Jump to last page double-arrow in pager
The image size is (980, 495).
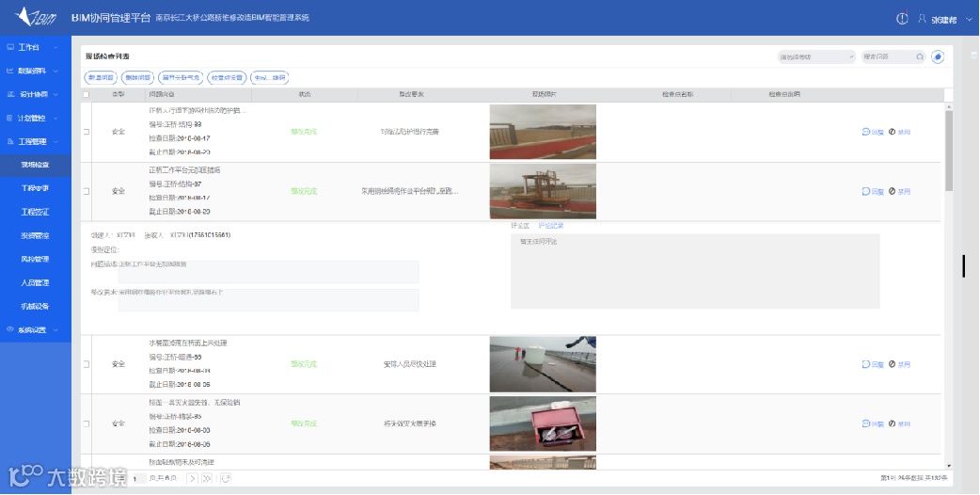(207, 478)
